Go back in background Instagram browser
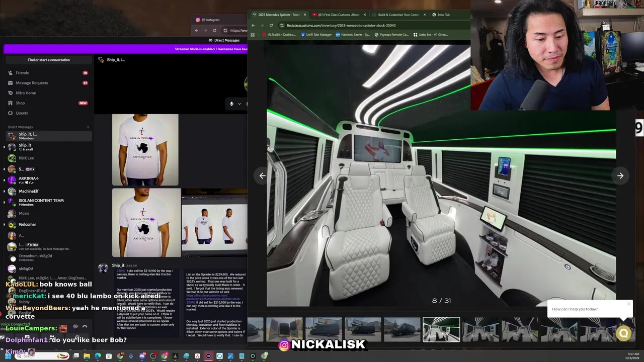This screenshot has width=644, height=362. point(197,30)
